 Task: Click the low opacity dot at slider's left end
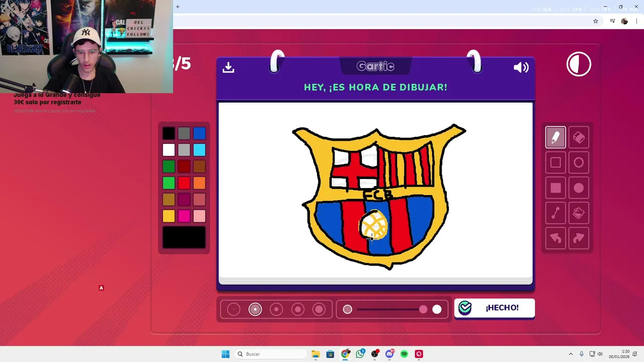pos(347,309)
